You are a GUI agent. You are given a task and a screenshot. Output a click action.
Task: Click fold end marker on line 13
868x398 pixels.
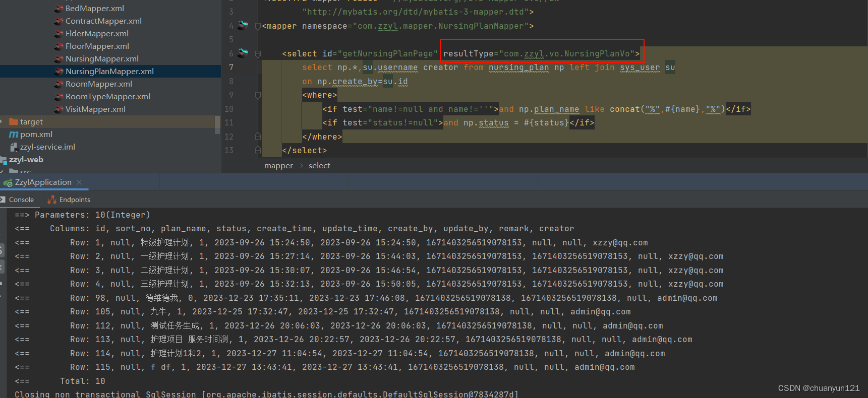tap(258, 150)
